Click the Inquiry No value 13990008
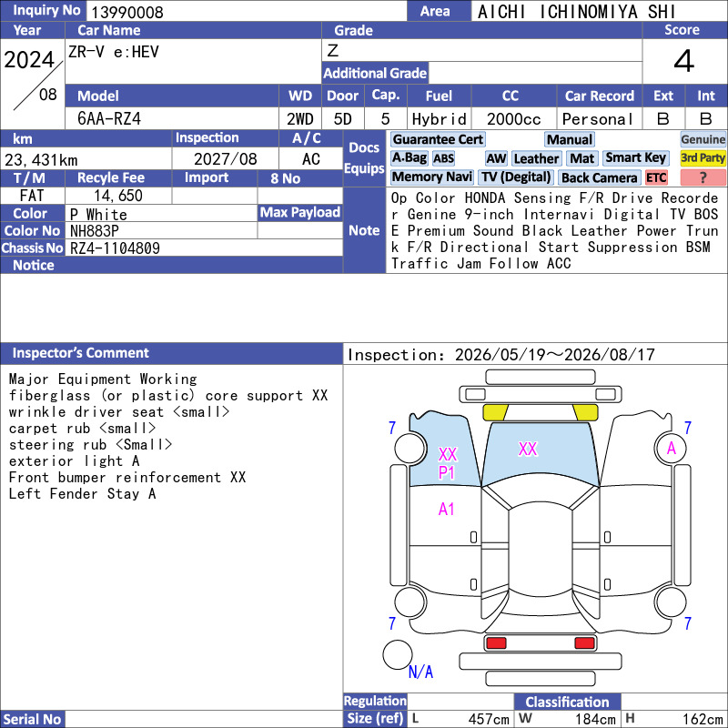Viewport: 728px width, 728px height. coord(127,12)
